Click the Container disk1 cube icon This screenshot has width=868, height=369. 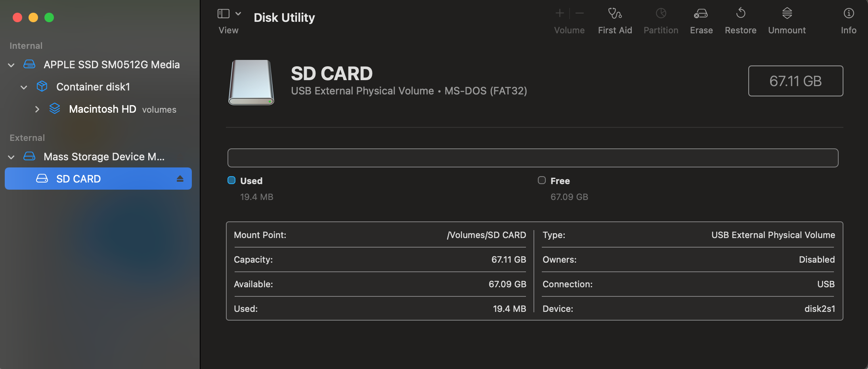tap(42, 86)
